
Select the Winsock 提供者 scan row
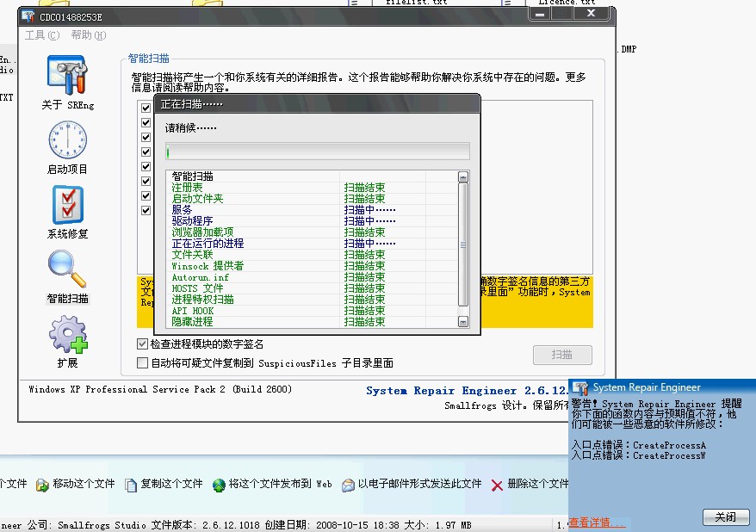(312, 266)
